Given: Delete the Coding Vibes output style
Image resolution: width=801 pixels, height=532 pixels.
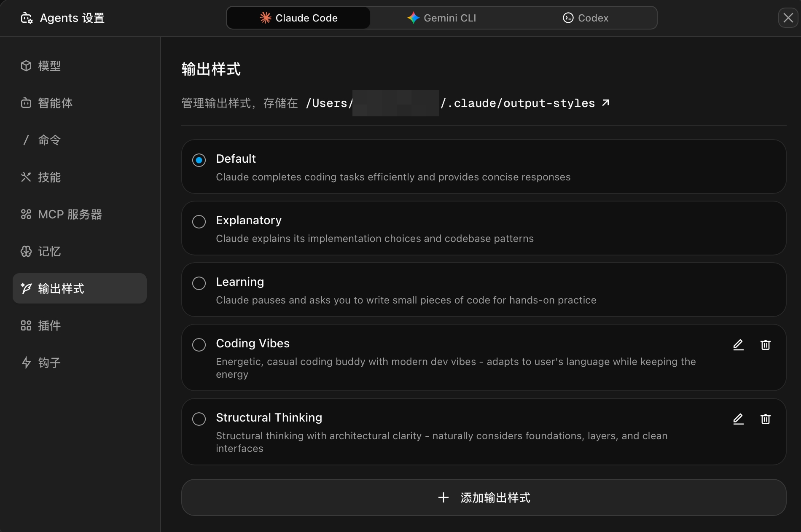Looking at the screenshot, I should pyautogui.click(x=765, y=345).
